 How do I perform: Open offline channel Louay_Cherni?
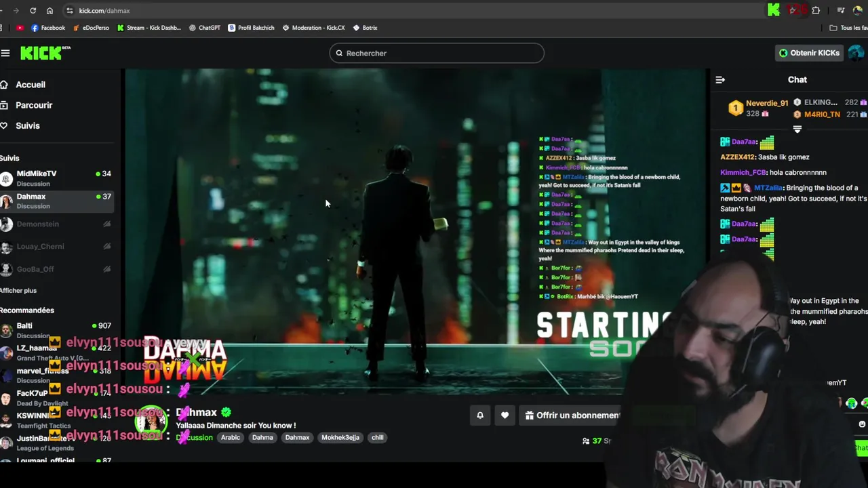pyautogui.click(x=56, y=246)
